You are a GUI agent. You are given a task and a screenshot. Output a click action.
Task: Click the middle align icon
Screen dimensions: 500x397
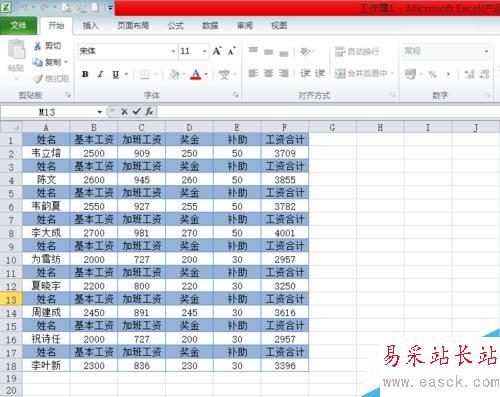click(x=268, y=52)
